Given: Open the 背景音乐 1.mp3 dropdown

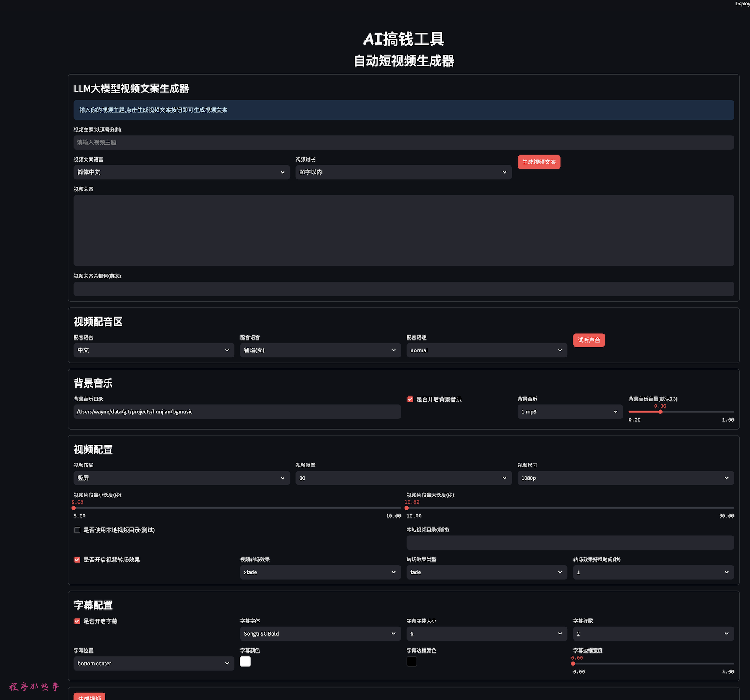Looking at the screenshot, I should (x=570, y=412).
